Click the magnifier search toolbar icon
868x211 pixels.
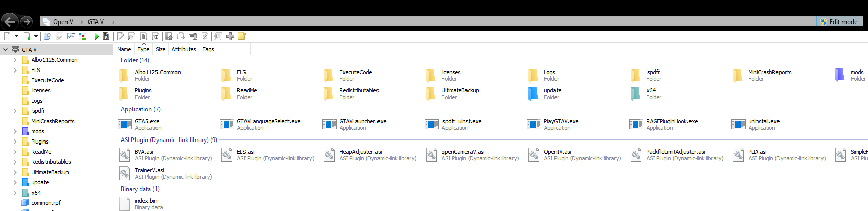coord(131,36)
